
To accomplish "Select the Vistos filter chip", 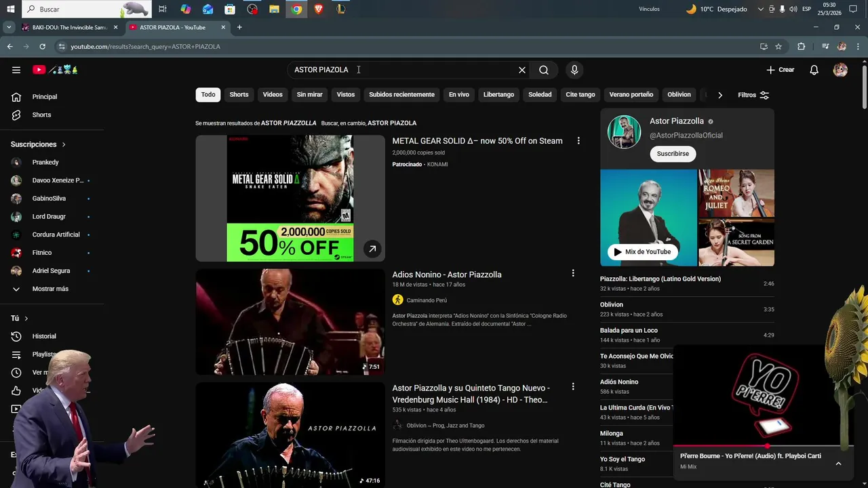I will [346, 95].
